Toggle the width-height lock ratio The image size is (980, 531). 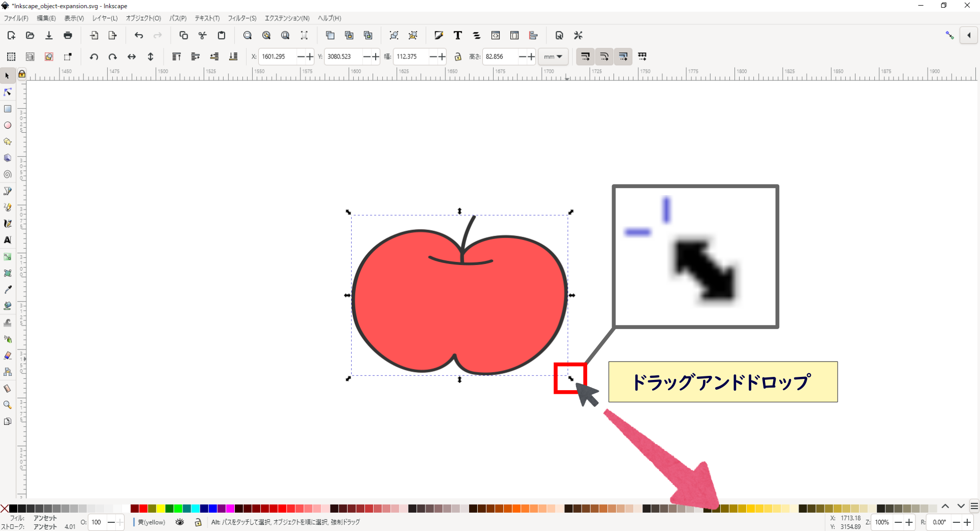(x=458, y=56)
